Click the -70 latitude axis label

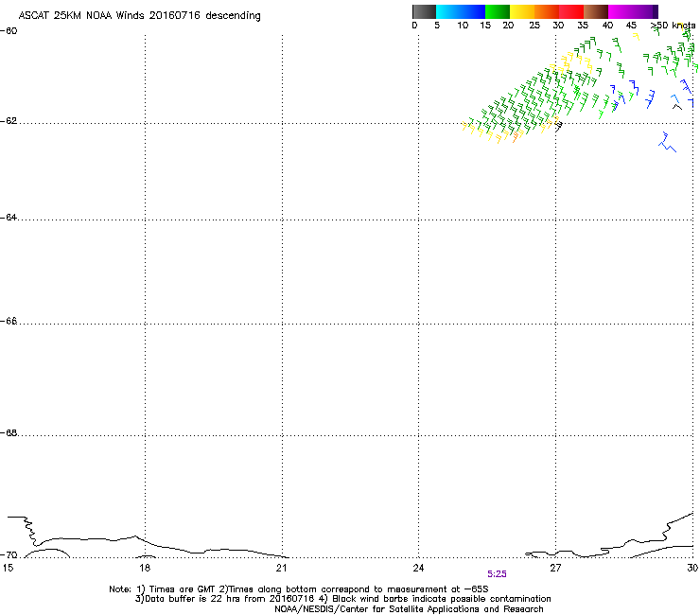pyautogui.click(x=9, y=555)
